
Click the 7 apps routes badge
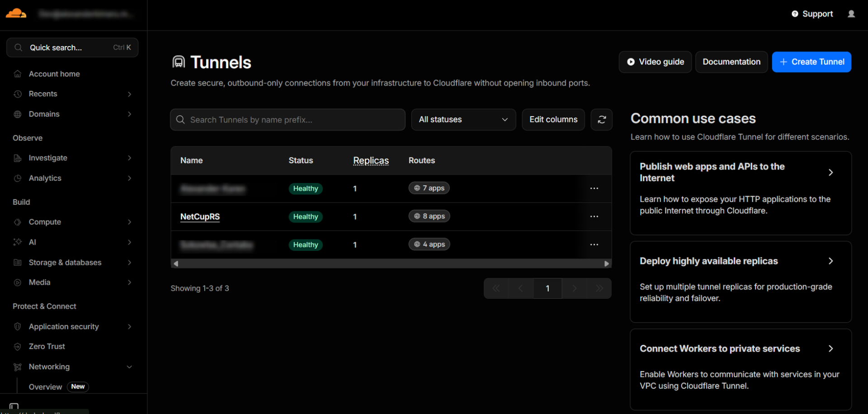click(429, 188)
